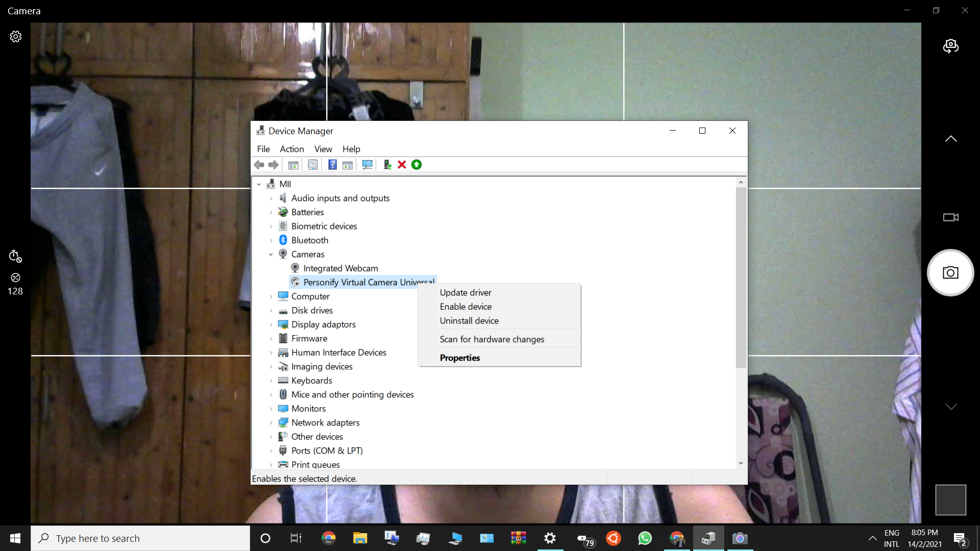Collapse the Cameras tree node
980x551 pixels.
click(271, 255)
